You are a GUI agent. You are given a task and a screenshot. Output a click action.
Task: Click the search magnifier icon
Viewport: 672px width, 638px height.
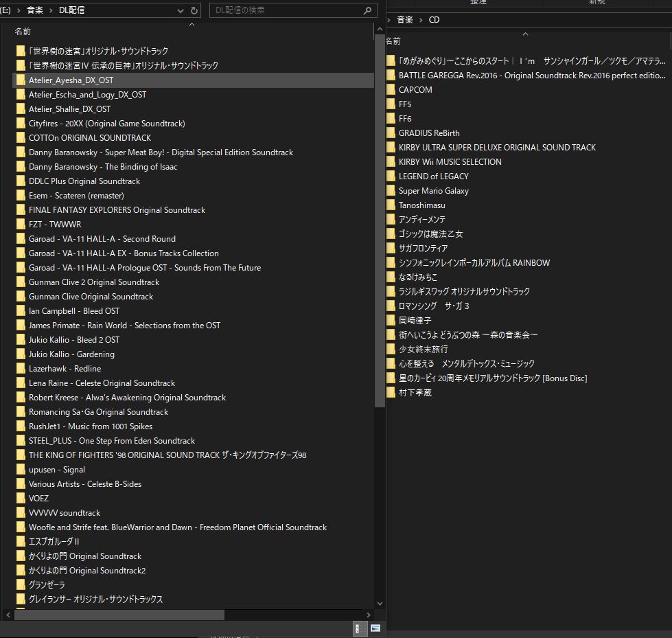pyautogui.click(x=367, y=10)
